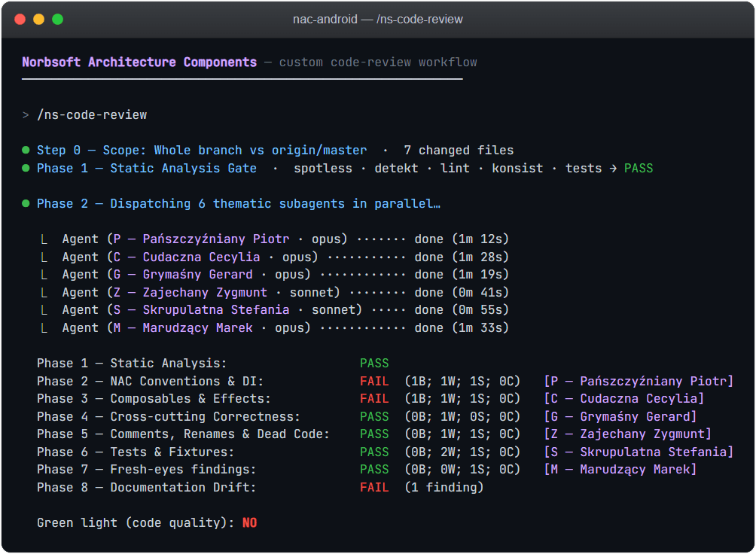The height and width of the screenshot is (554, 756).
Task: Click the FAIL result for Composables & Effects
Action: click(374, 399)
